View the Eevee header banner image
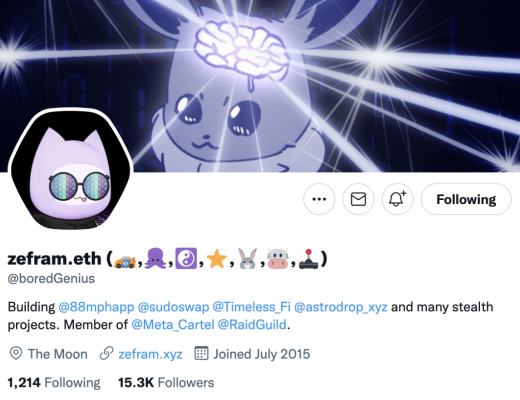 click(260, 86)
